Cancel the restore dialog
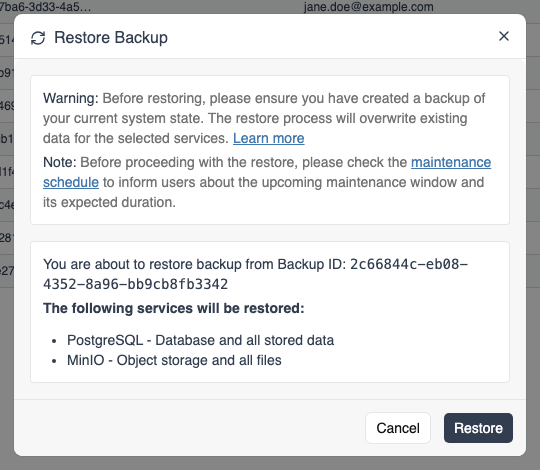Image resolution: width=540 pixels, height=470 pixels. click(398, 428)
